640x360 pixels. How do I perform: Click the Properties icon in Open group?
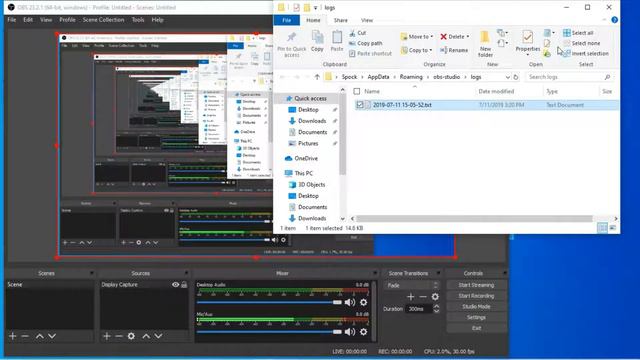click(527, 37)
